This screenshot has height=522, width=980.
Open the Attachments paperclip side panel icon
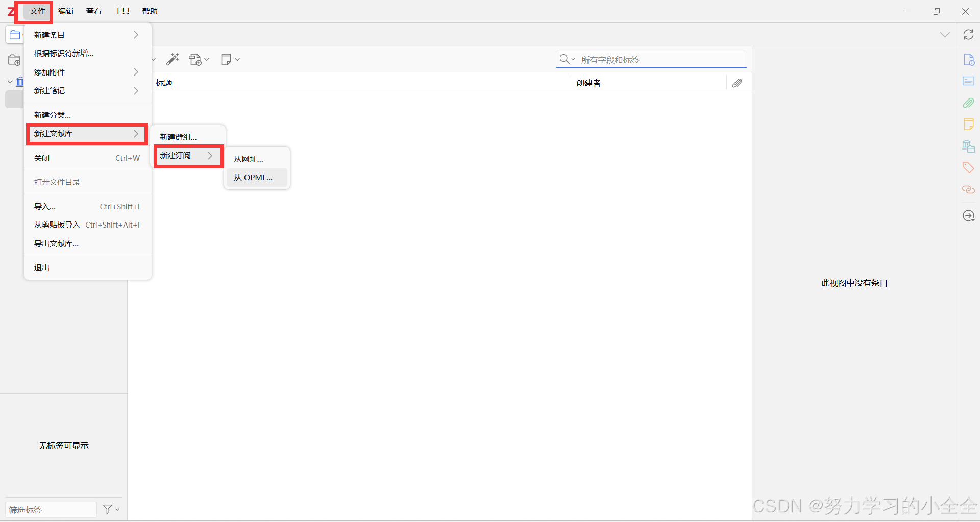tap(968, 103)
